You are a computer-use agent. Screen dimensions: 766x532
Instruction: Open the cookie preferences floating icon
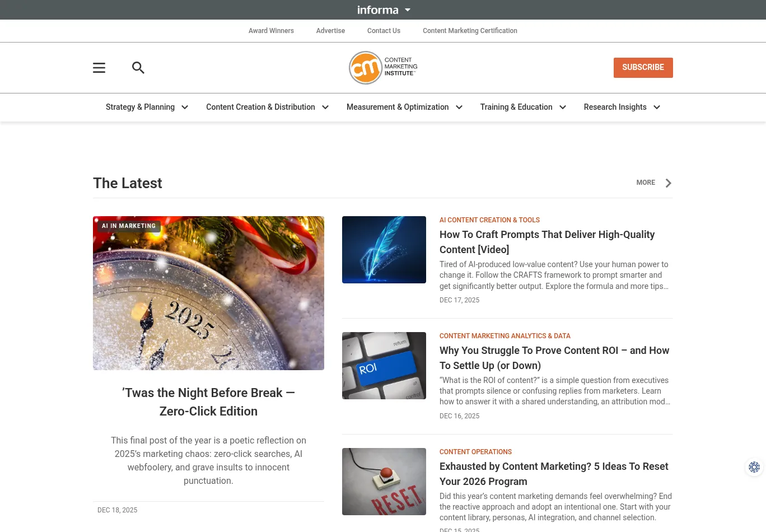pos(754,467)
